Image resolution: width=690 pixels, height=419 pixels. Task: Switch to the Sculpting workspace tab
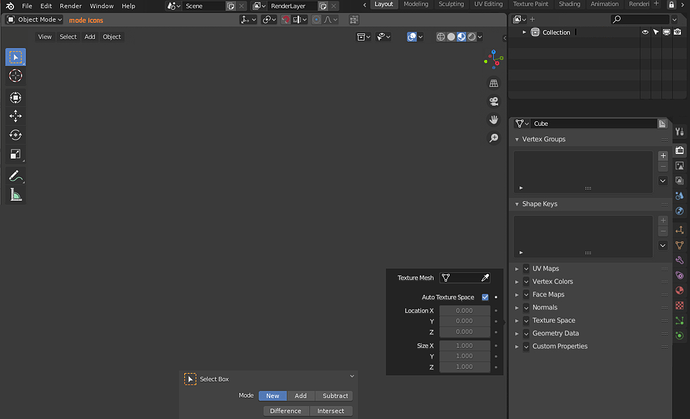pos(451,4)
